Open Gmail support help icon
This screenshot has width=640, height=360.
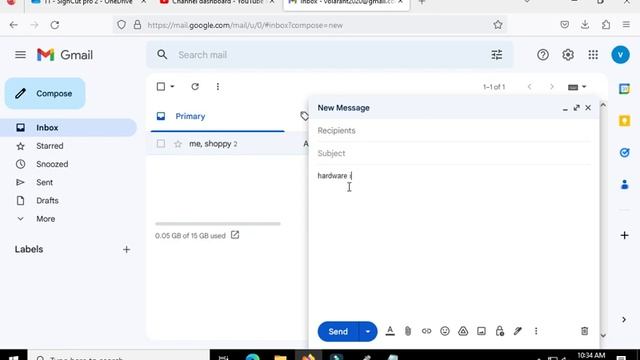coord(543,55)
